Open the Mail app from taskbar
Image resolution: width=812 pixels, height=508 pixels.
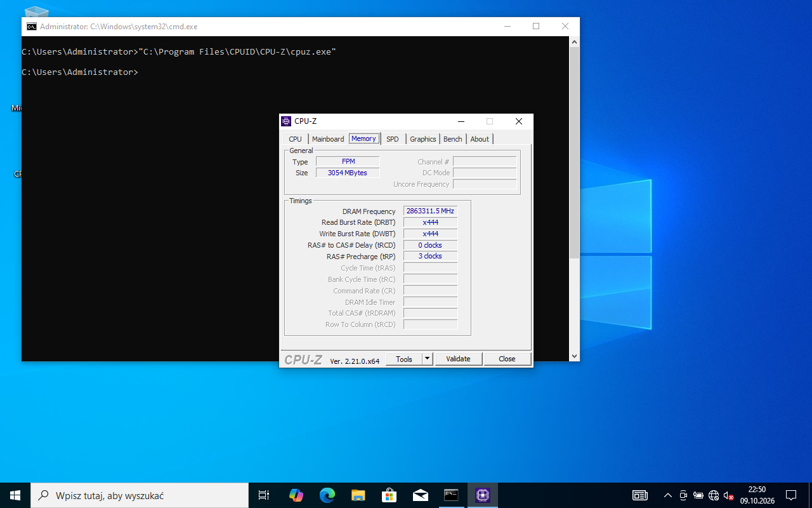(x=420, y=495)
